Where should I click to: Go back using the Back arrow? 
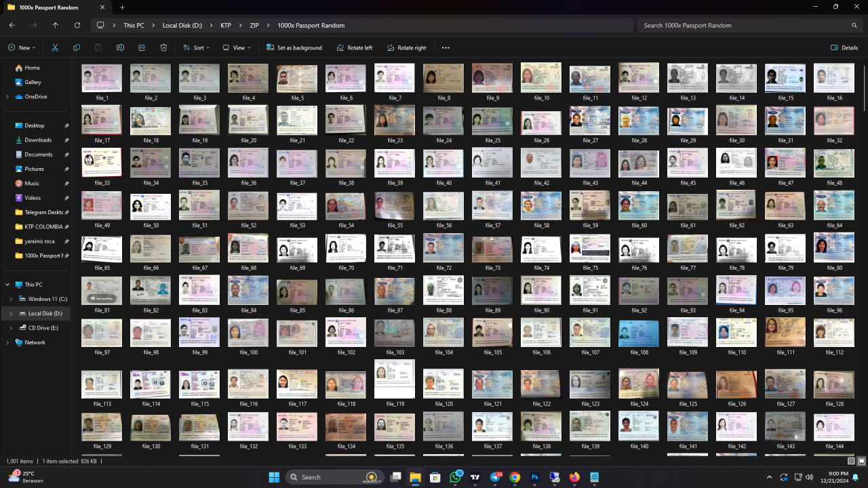click(x=12, y=25)
